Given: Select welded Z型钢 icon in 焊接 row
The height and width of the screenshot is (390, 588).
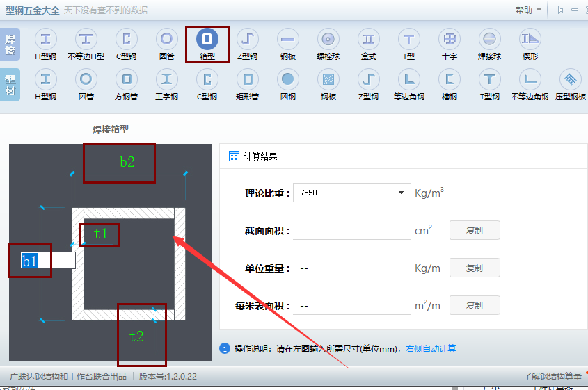Looking at the screenshot, I should [x=248, y=39].
